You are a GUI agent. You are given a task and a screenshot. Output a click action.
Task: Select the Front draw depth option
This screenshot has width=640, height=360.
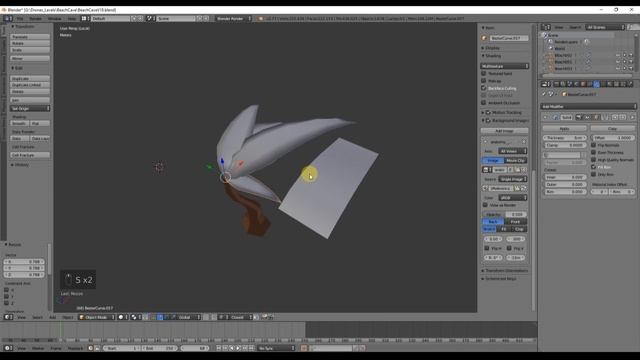tap(516, 222)
